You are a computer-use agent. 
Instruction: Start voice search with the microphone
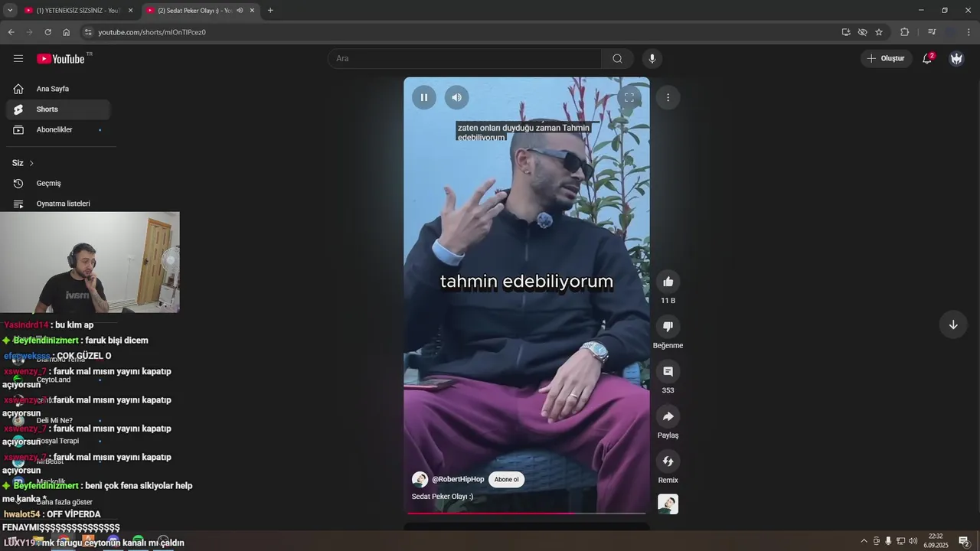click(x=652, y=58)
